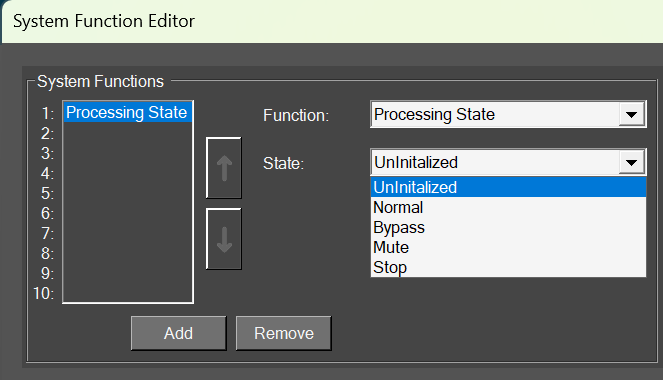Move selected function down with down arrow

tap(224, 239)
